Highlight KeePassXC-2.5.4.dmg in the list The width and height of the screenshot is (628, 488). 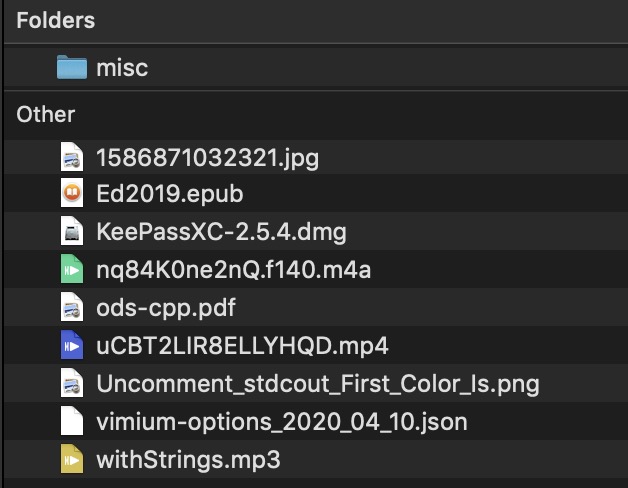[221, 232]
